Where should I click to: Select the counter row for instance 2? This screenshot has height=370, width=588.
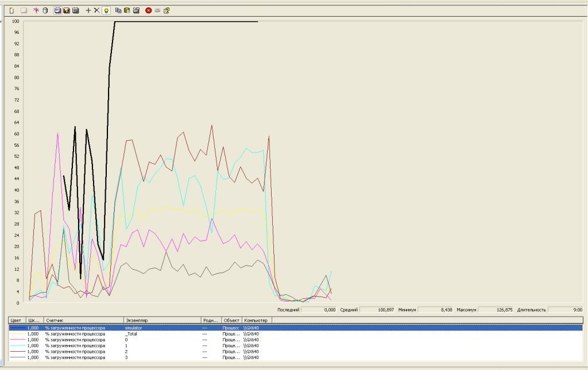296,352
